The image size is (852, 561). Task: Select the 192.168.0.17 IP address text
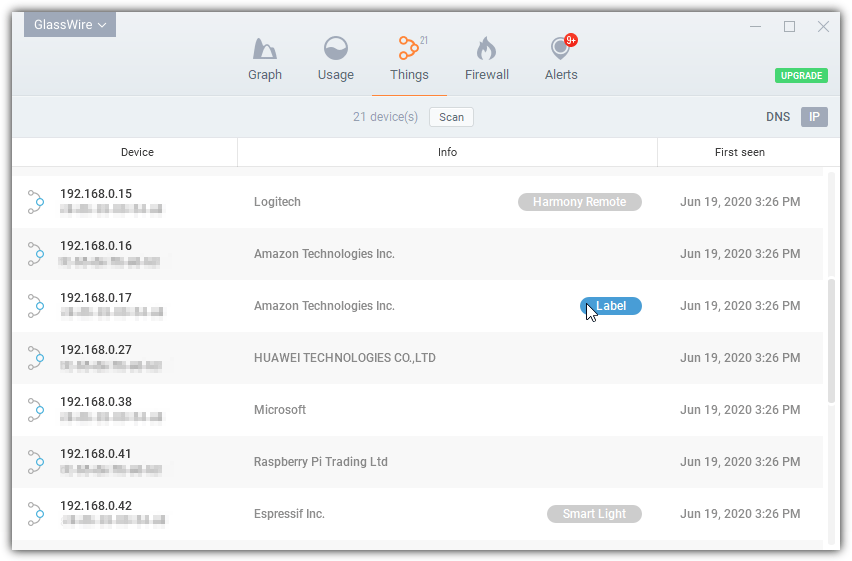96,298
